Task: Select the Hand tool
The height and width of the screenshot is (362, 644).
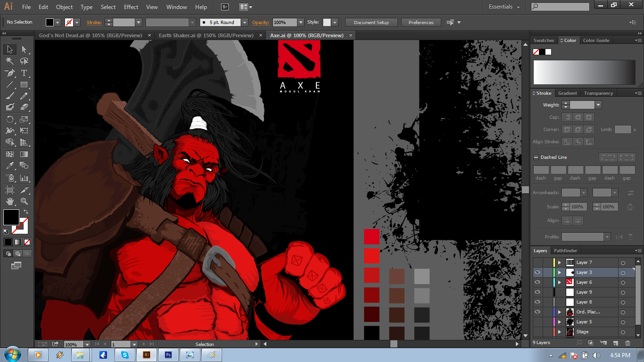Action: pyautogui.click(x=9, y=201)
